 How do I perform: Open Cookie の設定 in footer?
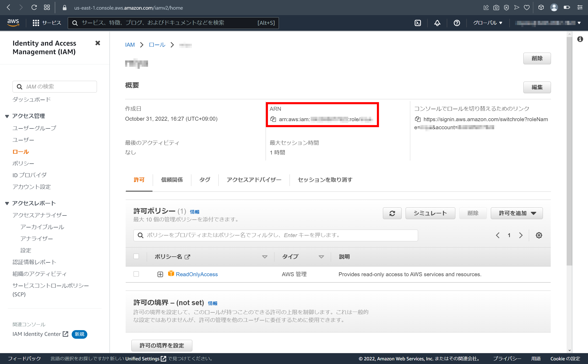565,359
